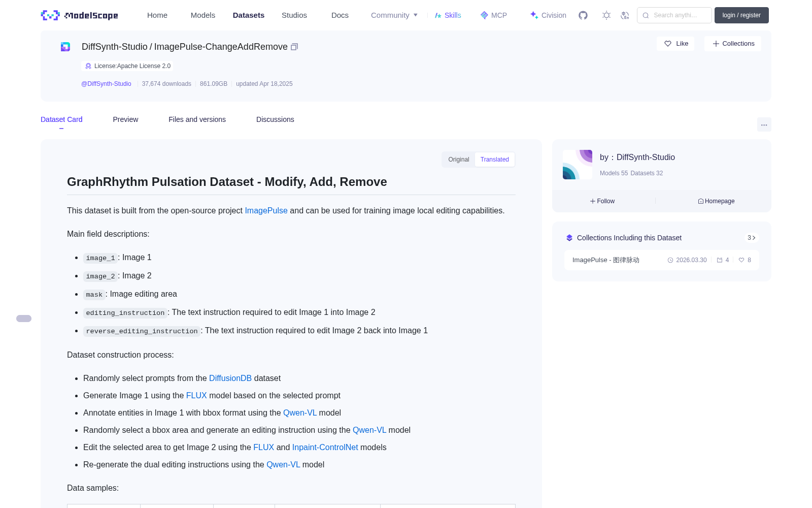Click the Civision star icon
Screen dimensions: 812x508
click(x=534, y=15)
